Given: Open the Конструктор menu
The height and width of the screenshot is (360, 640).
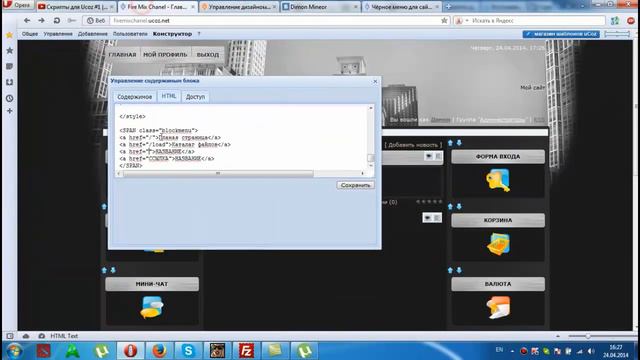Looking at the screenshot, I should click(x=172, y=34).
